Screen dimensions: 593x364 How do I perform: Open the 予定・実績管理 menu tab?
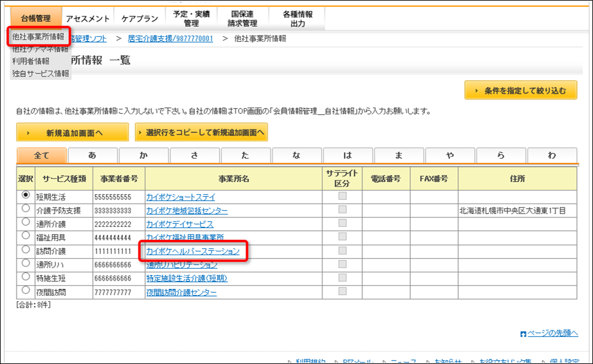[x=191, y=18]
